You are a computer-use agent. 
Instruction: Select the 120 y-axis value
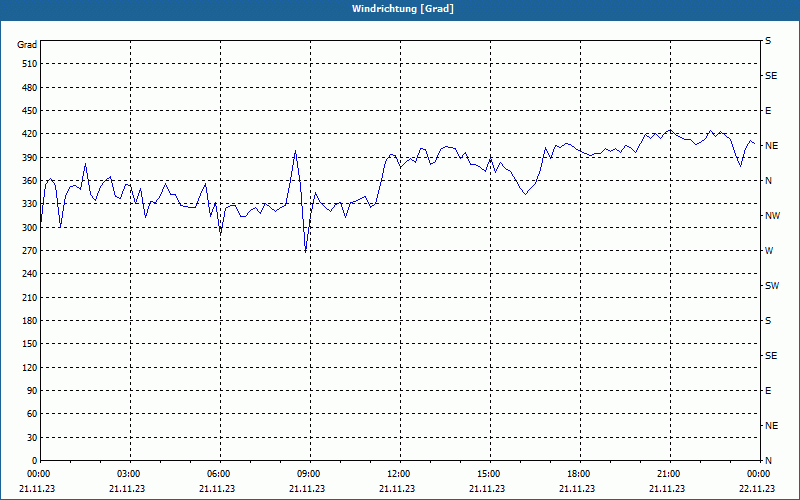[30, 367]
